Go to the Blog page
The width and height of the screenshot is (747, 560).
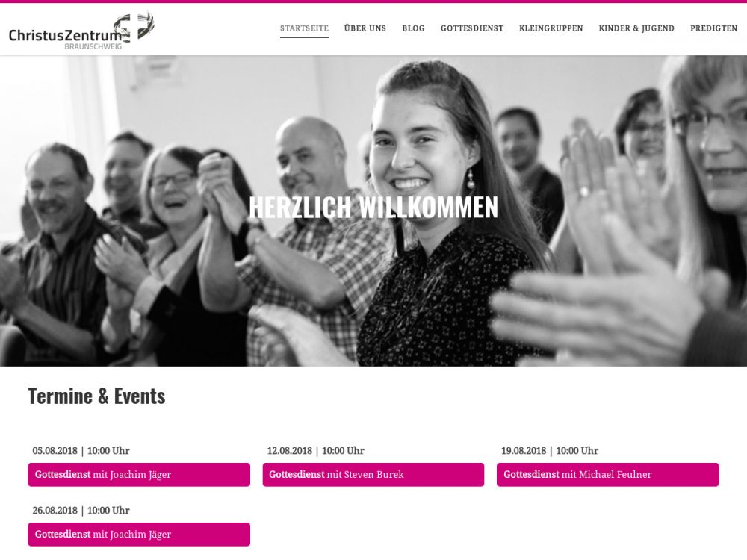point(413,28)
